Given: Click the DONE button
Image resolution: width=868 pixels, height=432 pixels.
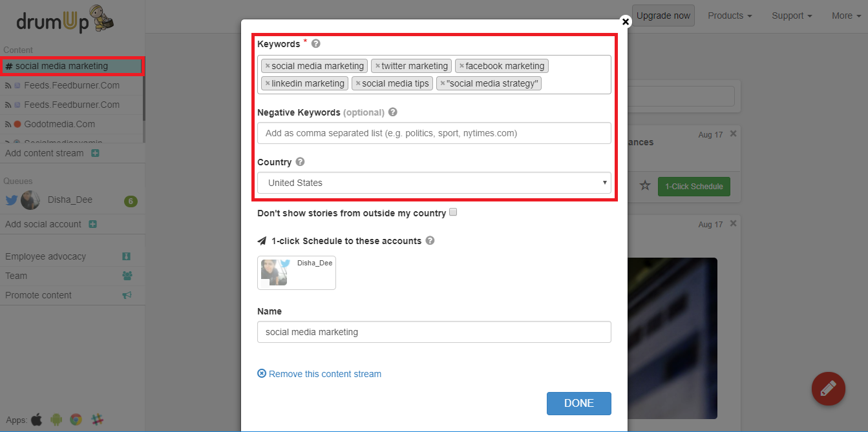Looking at the screenshot, I should (x=579, y=403).
